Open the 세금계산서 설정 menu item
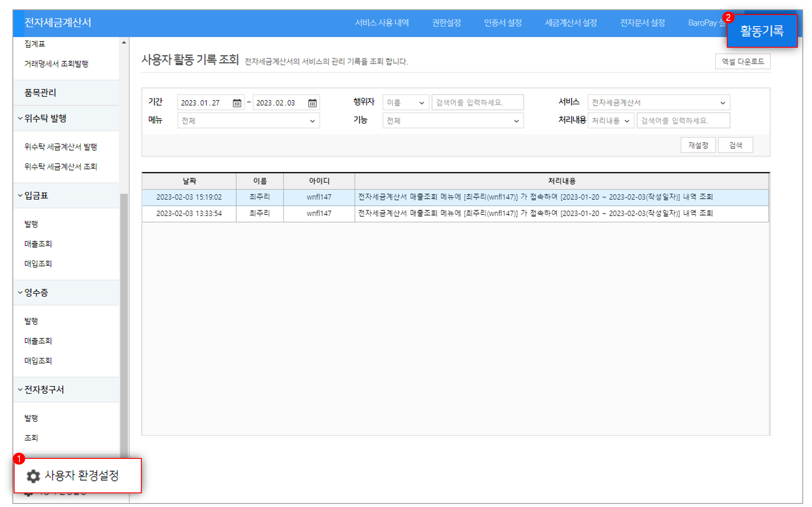Image resolution: width=812 pixels, height=507 pixels. (570, 23)
